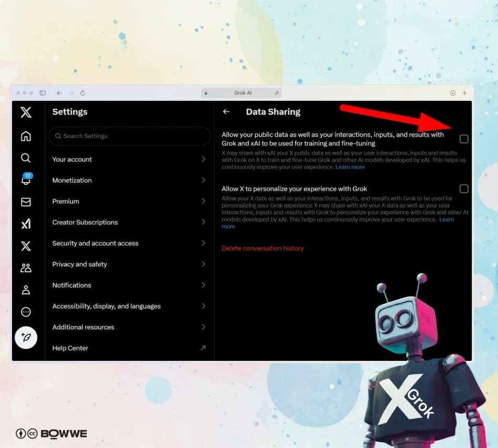Click the compose post feather button

26,338
